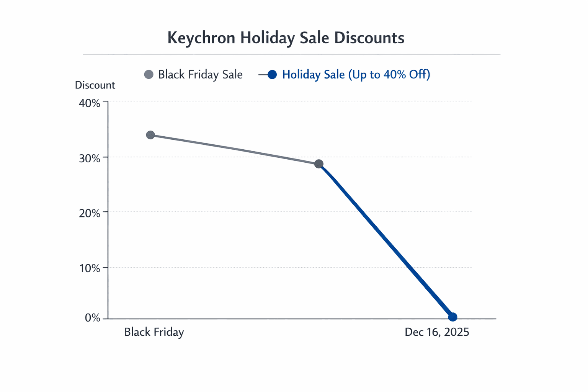Click the 30% y-axis tick label
Screen dimensions: 588x392
click(x=90, y=158)
